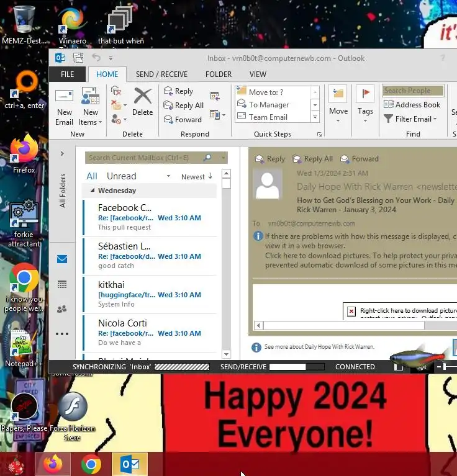Click Reply in the reading pane
Screen dimensions: 457x476
270,159
